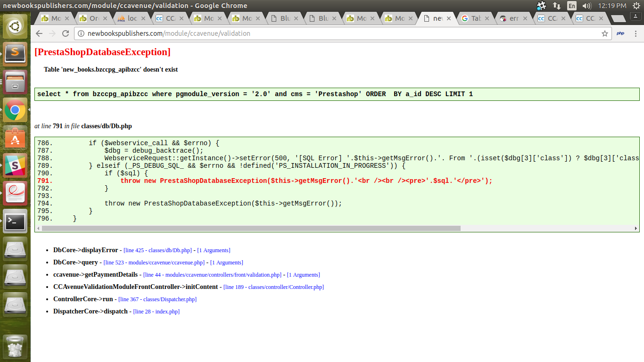View site information icon in address bar
Viewport: 644px width, 362px height.
coord(81,33)
